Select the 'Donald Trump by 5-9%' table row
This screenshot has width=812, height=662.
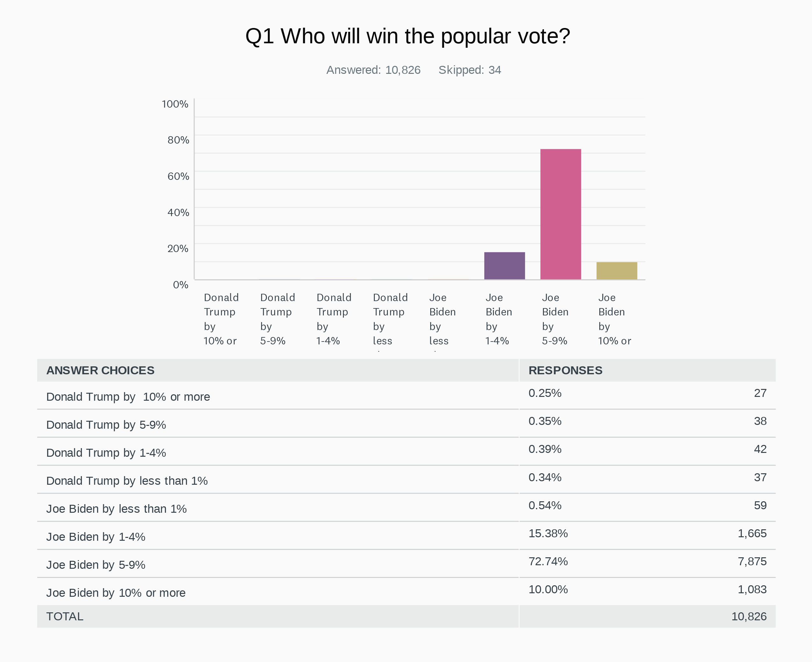click(x=106, y=425)
